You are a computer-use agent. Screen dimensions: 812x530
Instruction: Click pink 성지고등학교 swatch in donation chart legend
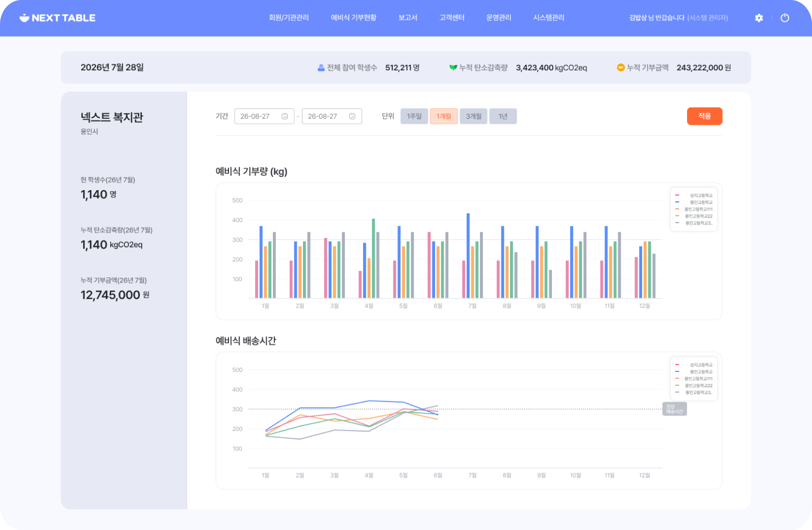point(677,195)
